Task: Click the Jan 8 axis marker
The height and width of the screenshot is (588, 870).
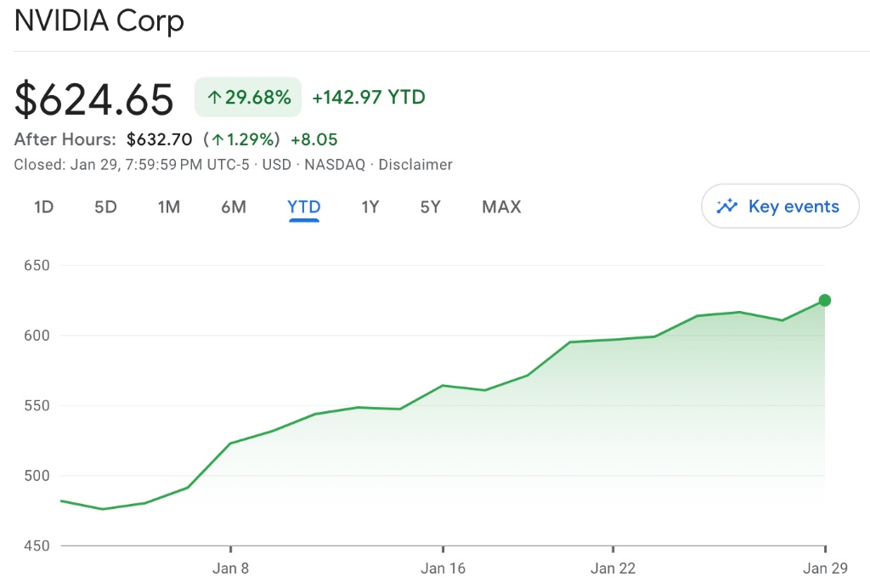Action: tap(230, 568)
